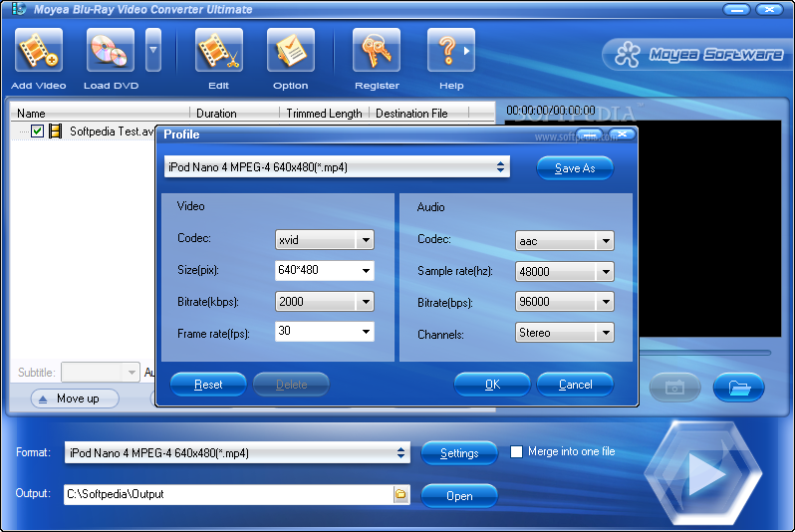Open the Option notepad icon
795x532 pixels.
click(291, 50)
